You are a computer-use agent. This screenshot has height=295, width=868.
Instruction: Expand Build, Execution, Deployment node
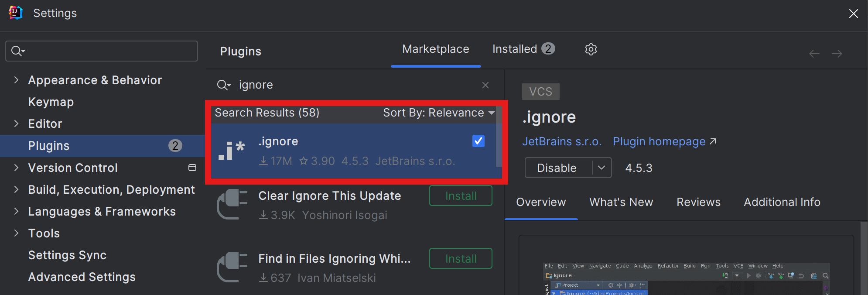(x=16, y=189)
